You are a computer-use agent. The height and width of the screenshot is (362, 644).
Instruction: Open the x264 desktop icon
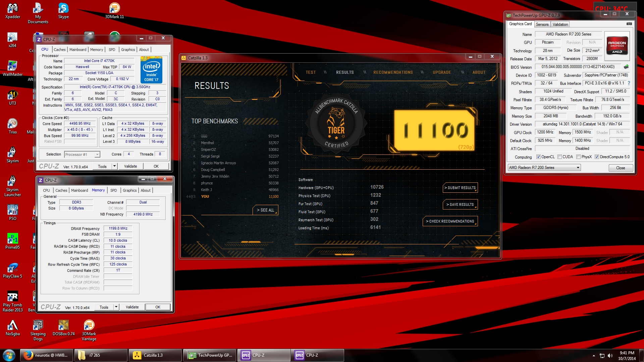[12, 40]
